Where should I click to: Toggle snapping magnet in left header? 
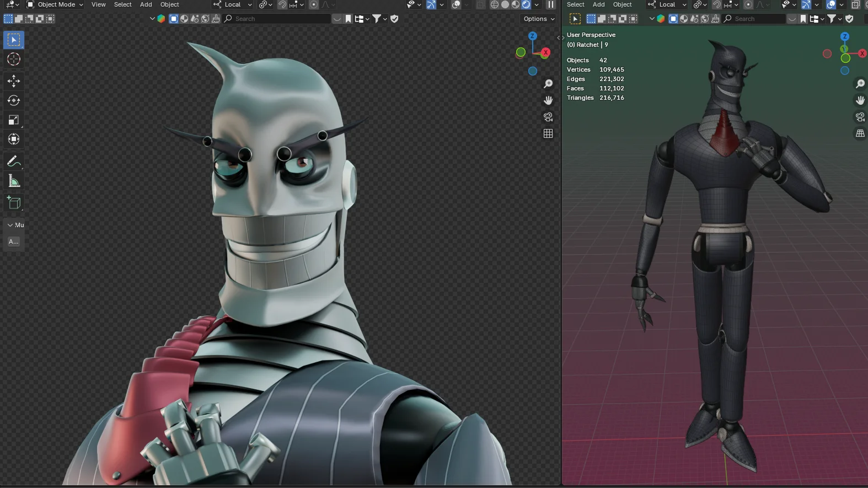click(x=282, y=4)
